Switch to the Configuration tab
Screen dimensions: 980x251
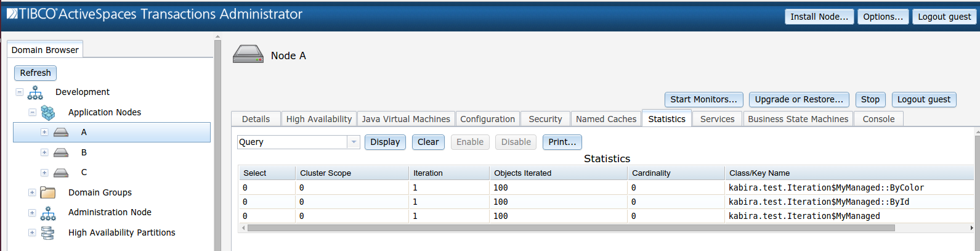click(487, 119)
